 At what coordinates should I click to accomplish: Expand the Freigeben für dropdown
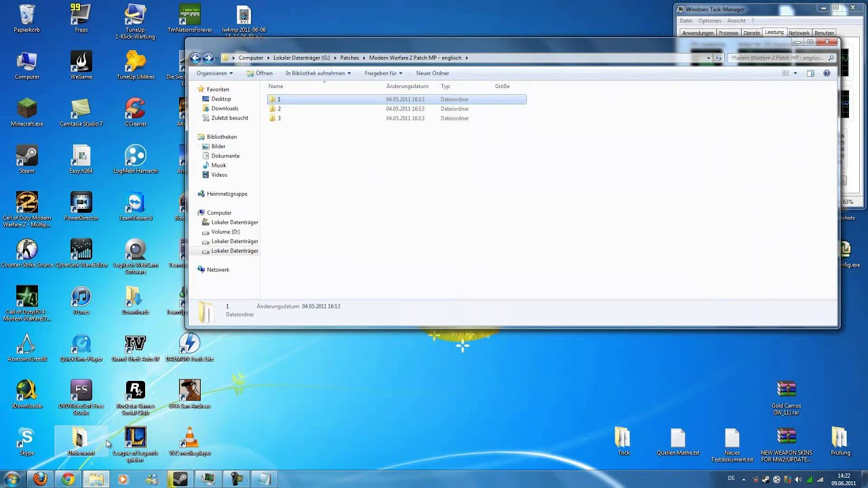tap(383, 73)
